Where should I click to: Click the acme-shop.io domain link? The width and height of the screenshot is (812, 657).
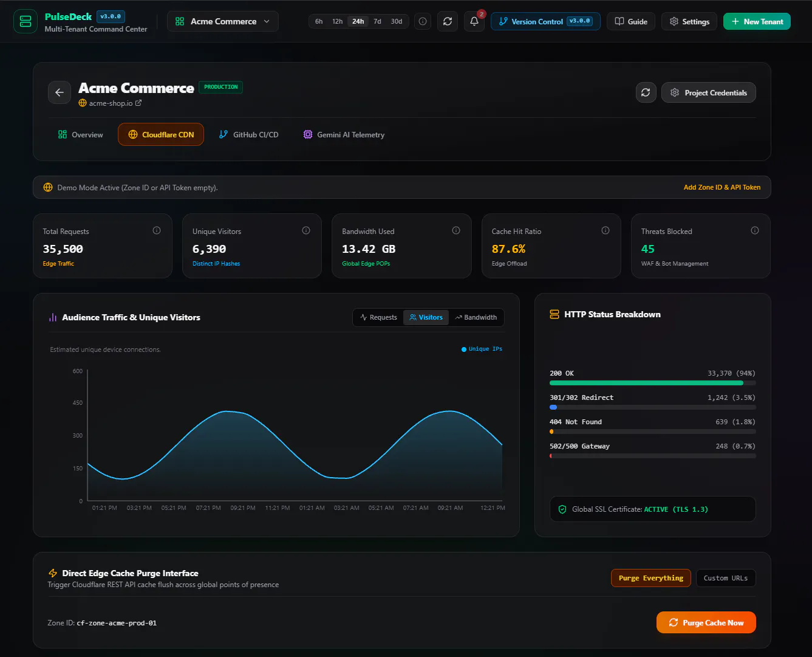(111, 103)
